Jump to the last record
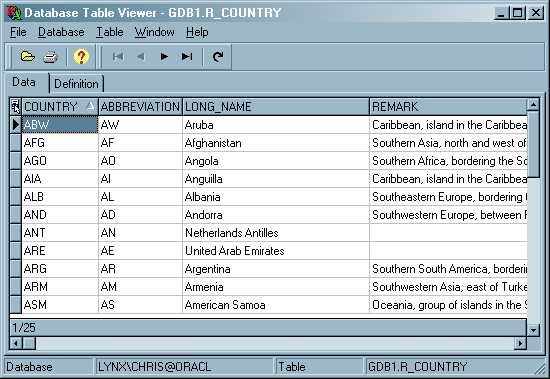This screenshot has width=550, height=379. click(187, 56)
